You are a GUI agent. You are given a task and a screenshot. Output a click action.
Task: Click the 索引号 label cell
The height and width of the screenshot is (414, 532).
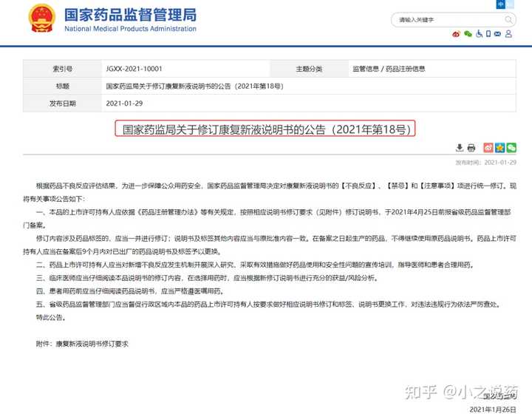point(62,69)
